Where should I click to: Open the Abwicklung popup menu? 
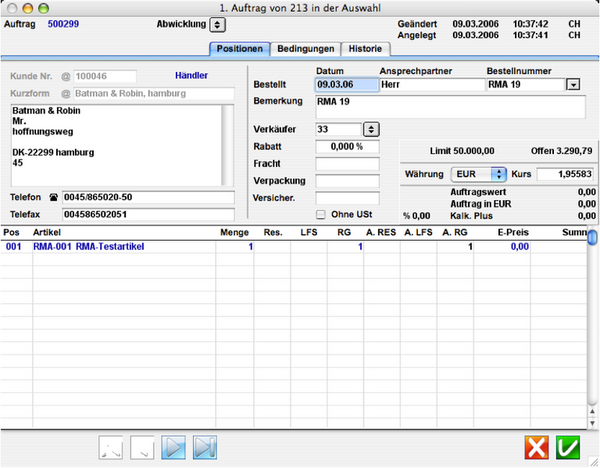pyautogui.click(x=218, y=24)
